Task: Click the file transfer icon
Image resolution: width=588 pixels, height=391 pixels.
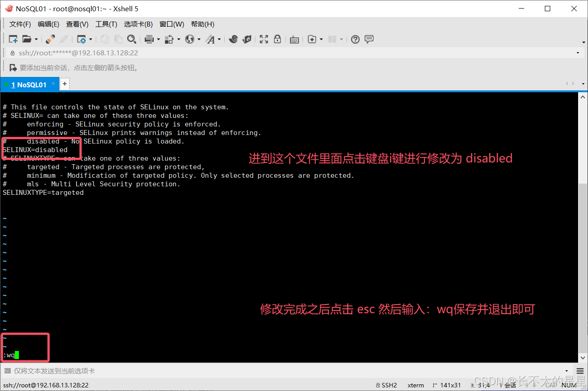Action: (169, 39)
